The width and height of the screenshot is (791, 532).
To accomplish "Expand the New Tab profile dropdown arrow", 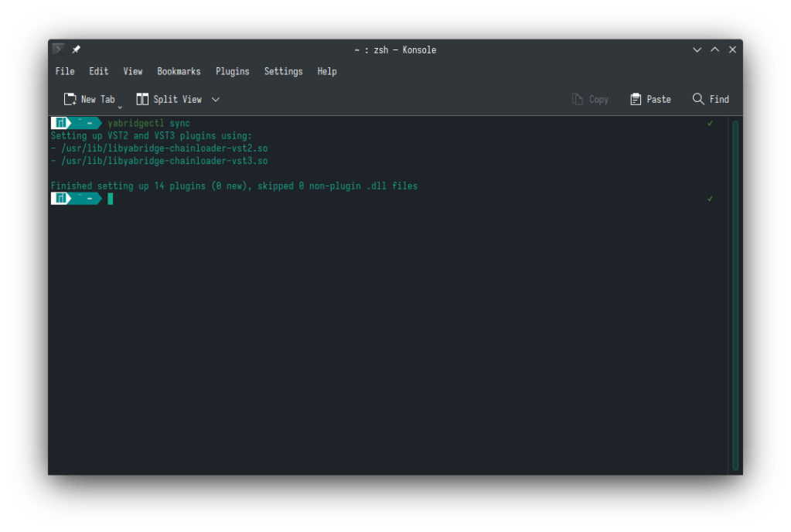I will coord(120,106).
